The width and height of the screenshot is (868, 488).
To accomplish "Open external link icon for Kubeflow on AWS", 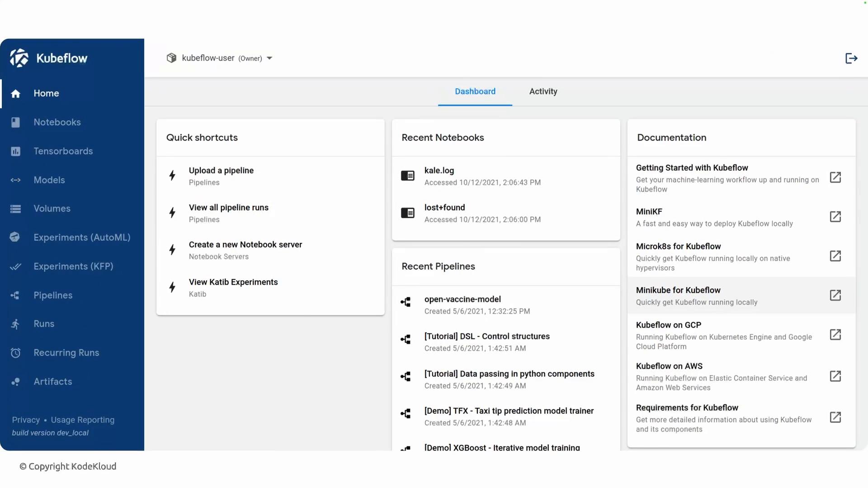I will pyautogui.click(x=835, y=376).
